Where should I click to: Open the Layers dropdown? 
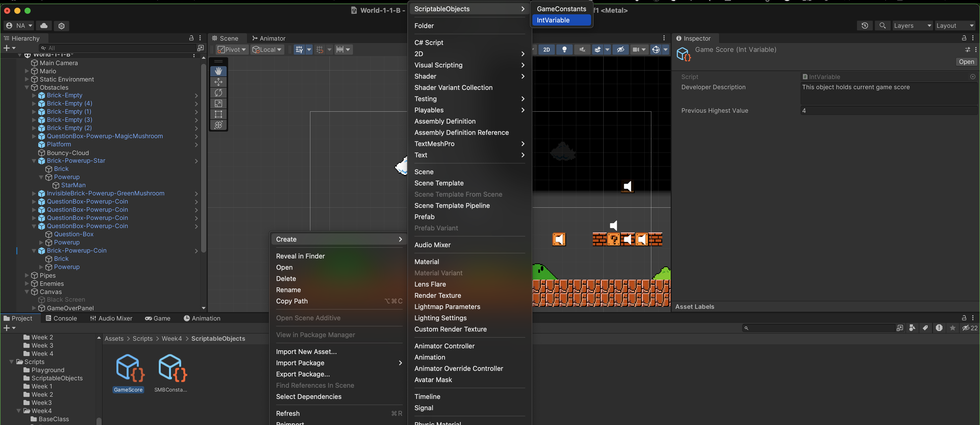coord(912,26)
